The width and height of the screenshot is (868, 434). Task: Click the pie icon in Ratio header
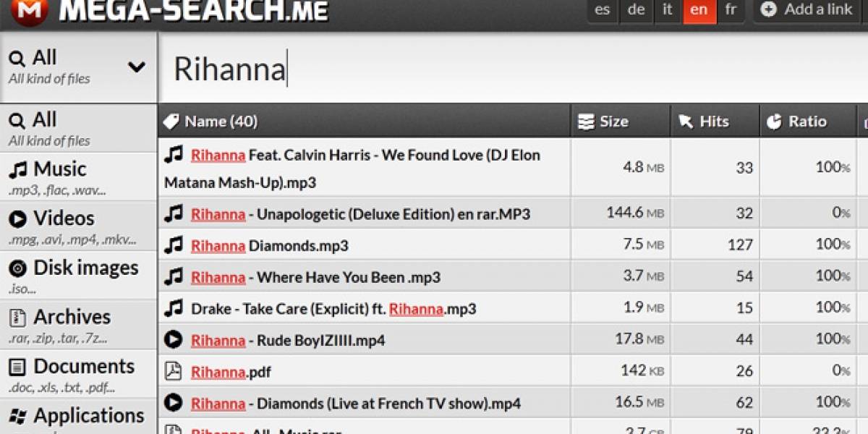[775, 122]
